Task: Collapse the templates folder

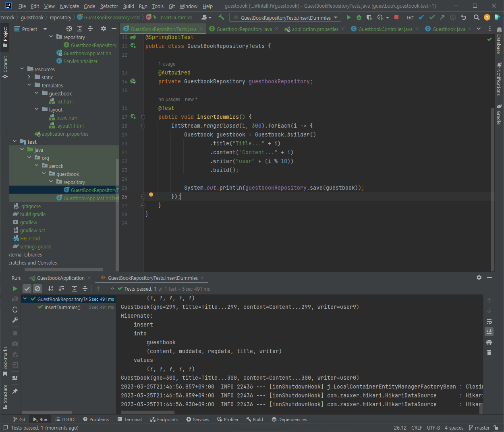Action: pyautogui.click(x=29, y=85)
